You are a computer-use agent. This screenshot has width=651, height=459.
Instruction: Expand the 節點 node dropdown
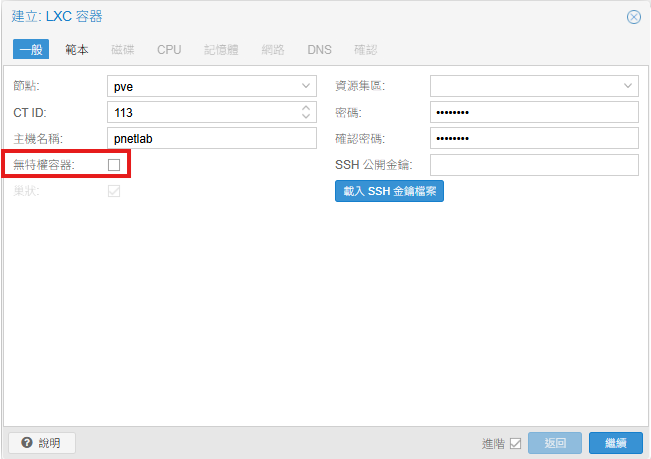305,87
